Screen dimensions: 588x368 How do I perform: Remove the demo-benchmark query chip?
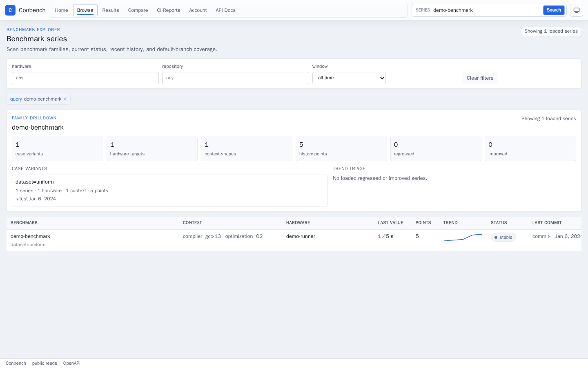click(65, 99)
